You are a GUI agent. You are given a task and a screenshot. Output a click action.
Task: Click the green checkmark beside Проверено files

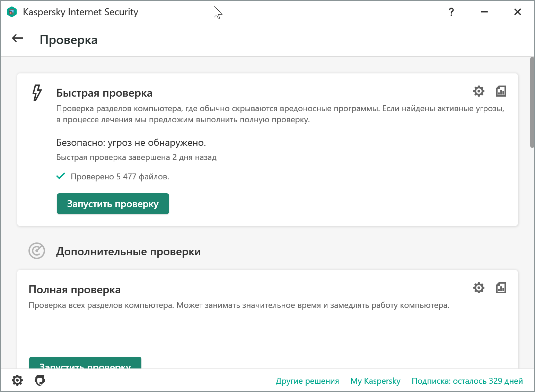[61, 176]
